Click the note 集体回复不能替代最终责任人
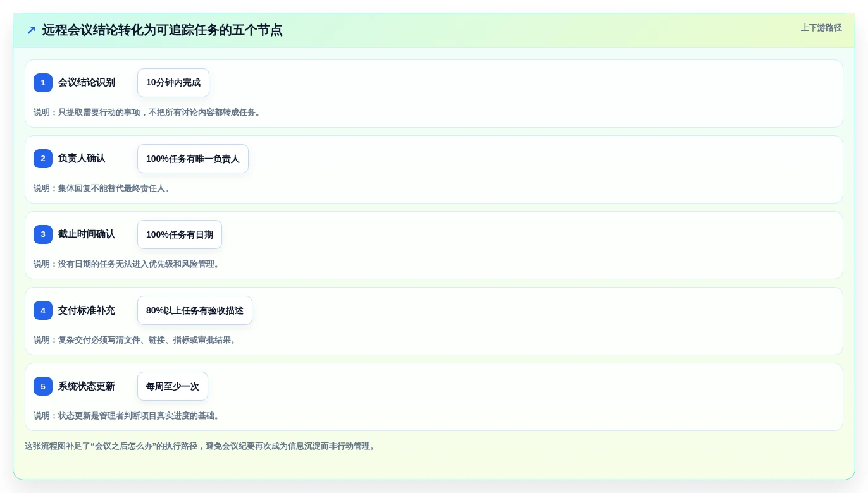Viewport: 868px width, 493px height. pos(103,188)
